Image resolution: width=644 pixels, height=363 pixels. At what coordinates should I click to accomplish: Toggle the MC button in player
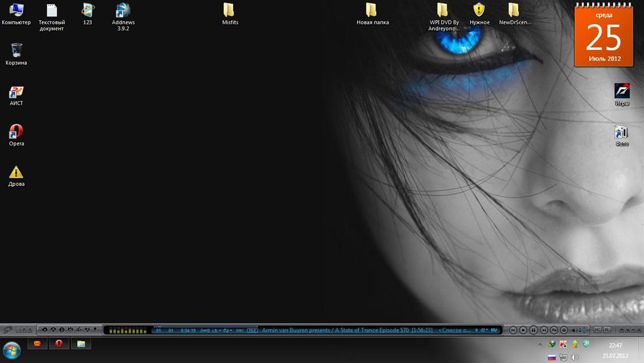click(597, 330)
